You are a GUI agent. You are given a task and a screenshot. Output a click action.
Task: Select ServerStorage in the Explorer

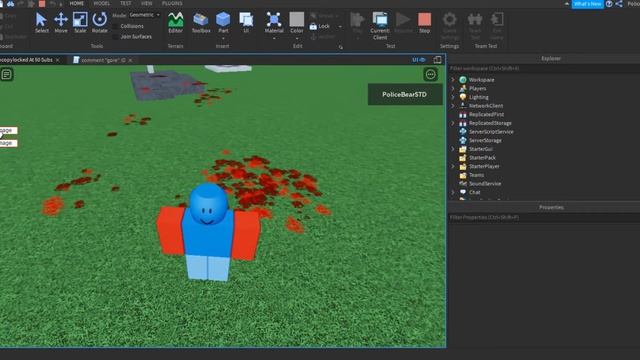[x=485, y=140]
